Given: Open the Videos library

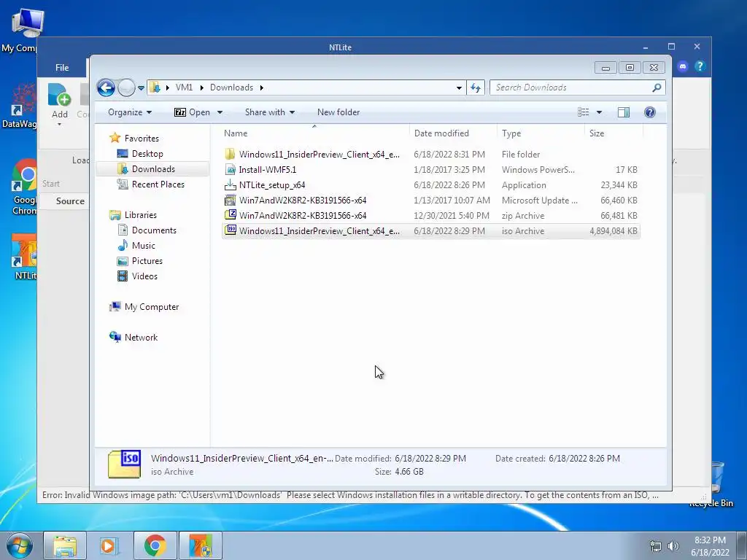Looking at the screenshot, I should (x=144, y=276).
